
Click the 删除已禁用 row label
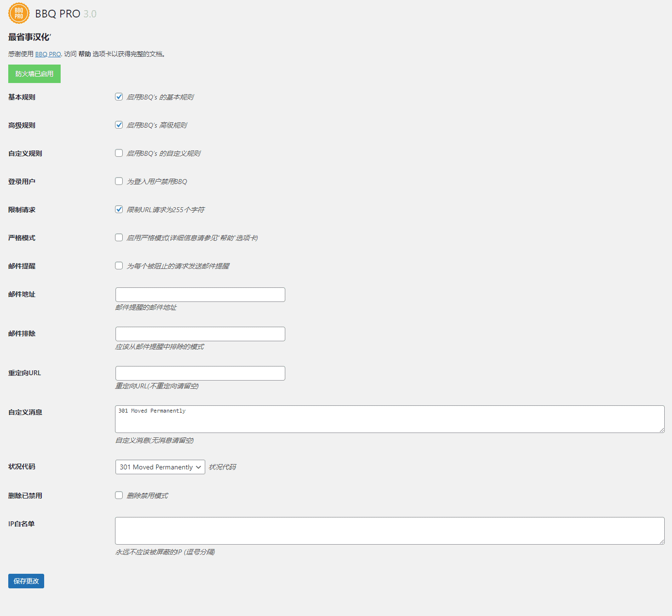[x=25, y=496]
